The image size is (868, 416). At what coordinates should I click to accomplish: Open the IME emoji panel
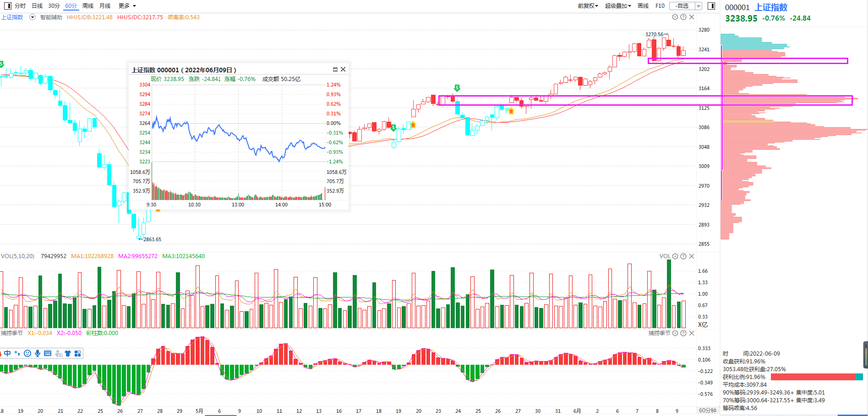click(27, 353)
